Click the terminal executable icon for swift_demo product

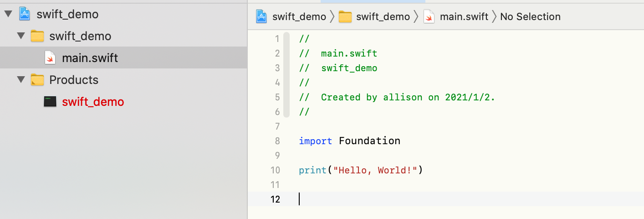pos(50,102)
